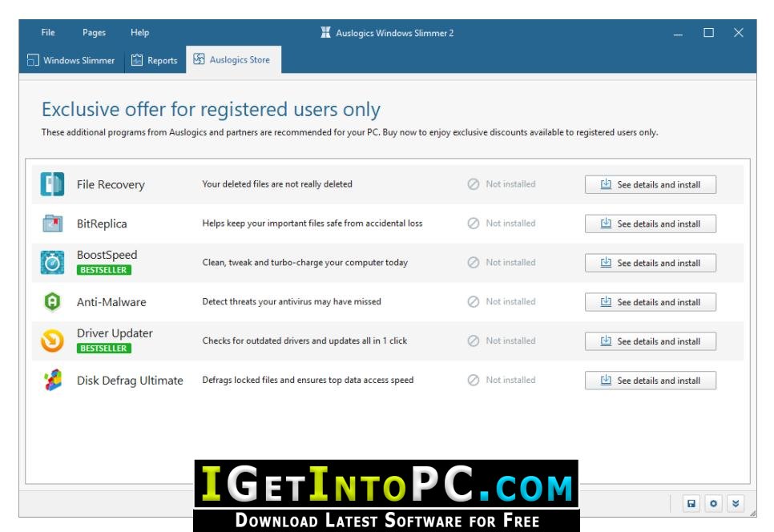Select the Auslogics Store tab
Screen dimensions: 774x532
coord(233,60)
